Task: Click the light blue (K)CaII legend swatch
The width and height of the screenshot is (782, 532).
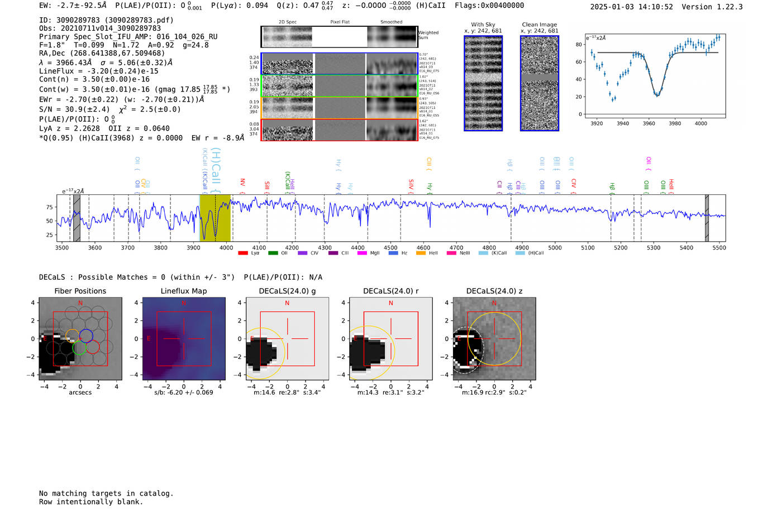Action: click(x=483, y=253)
